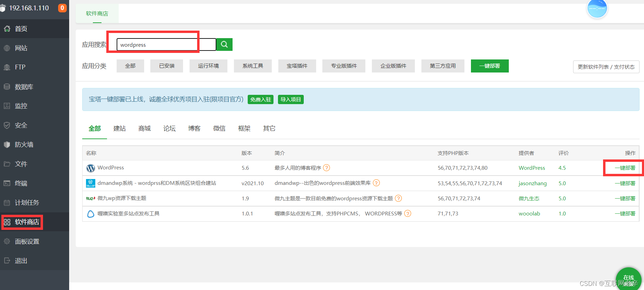Click the 4.5 rating for WordPress
Viewport: 644px width, 290px height.
(x=562, y=168)
